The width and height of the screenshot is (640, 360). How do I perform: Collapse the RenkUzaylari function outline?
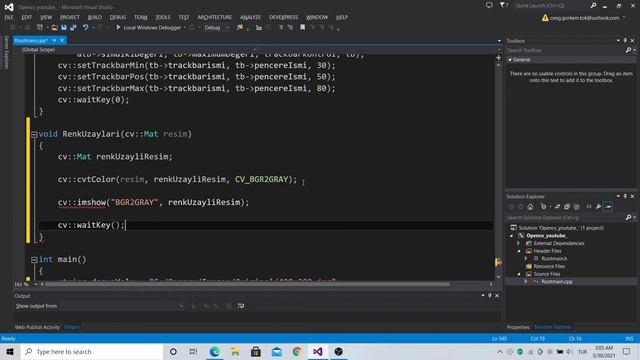point(34,134)
